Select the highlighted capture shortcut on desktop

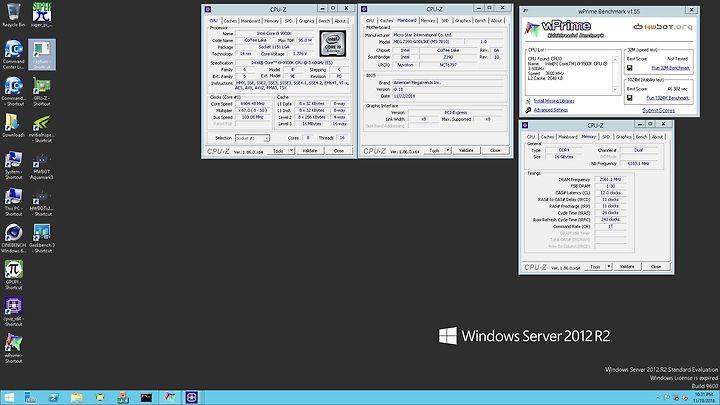(42, 55)
